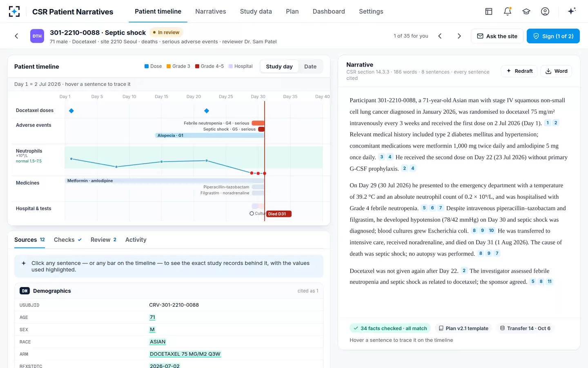The height and width of the screenshot is (368, 588).
Task: Switch to the Review tab
Action: 104,240
